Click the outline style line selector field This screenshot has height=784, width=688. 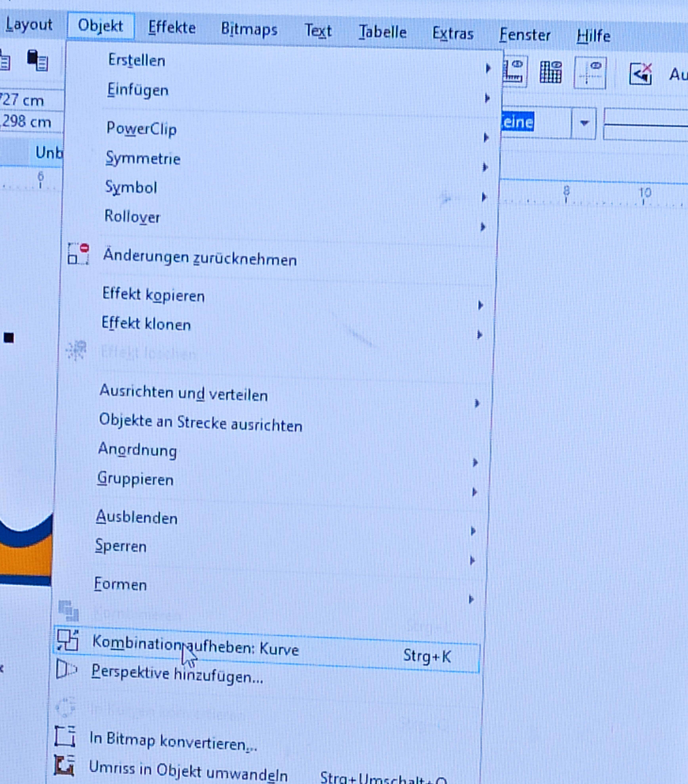coord(645,125)
